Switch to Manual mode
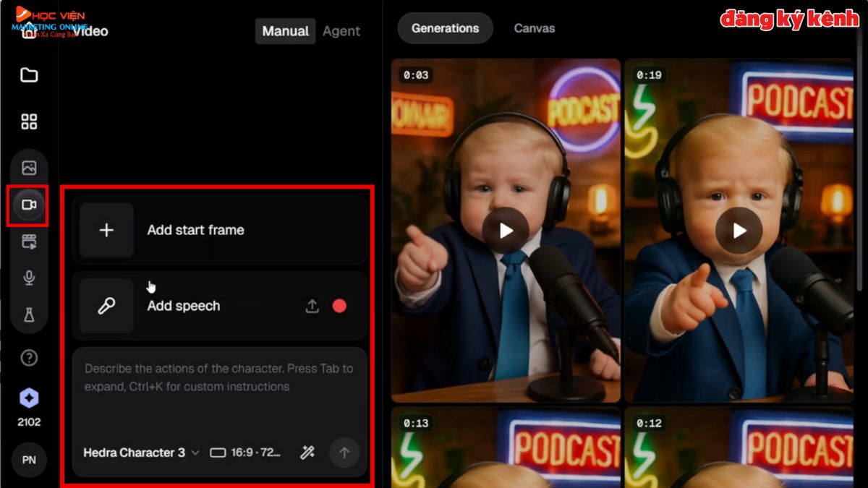Screen dimensions: 868x488 click(285, 31)
